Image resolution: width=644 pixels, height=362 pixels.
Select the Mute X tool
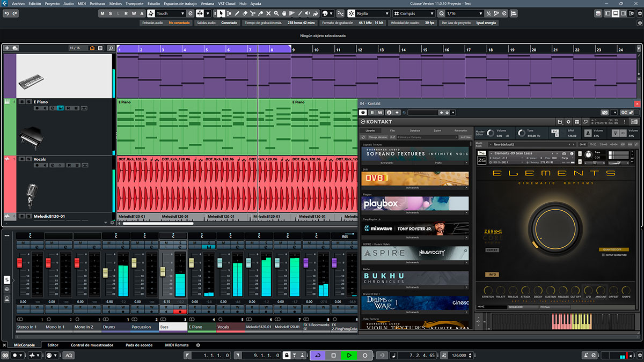[x=268, y=13]
